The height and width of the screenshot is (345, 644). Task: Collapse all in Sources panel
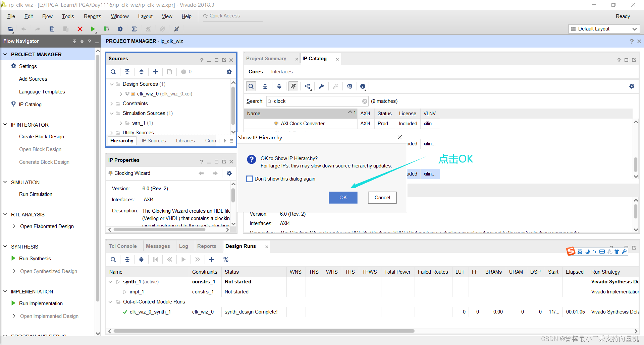[127, 72]
